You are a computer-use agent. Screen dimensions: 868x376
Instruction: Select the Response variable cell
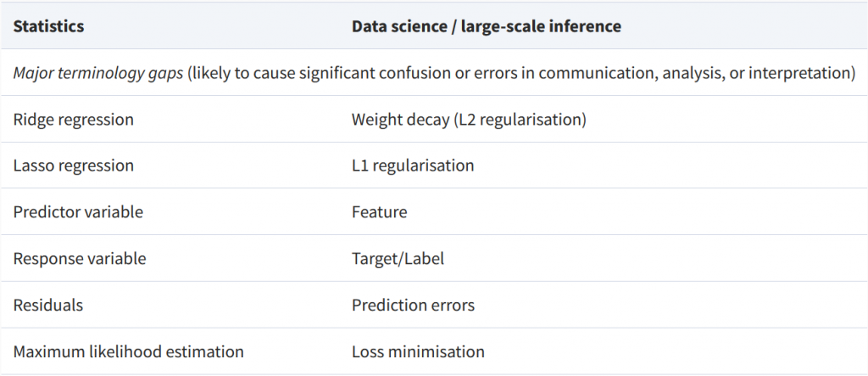pyautogui.click(x=80, y=259)
